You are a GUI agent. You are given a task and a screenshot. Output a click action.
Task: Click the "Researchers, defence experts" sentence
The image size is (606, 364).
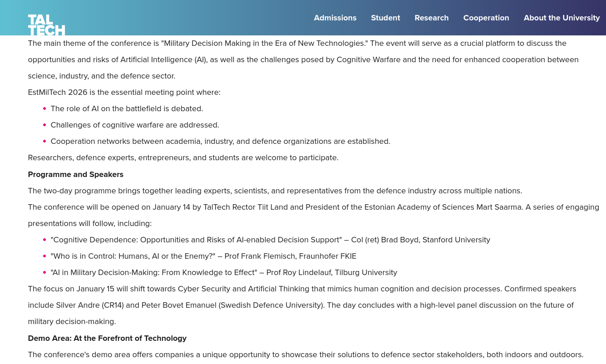(183, 157)
